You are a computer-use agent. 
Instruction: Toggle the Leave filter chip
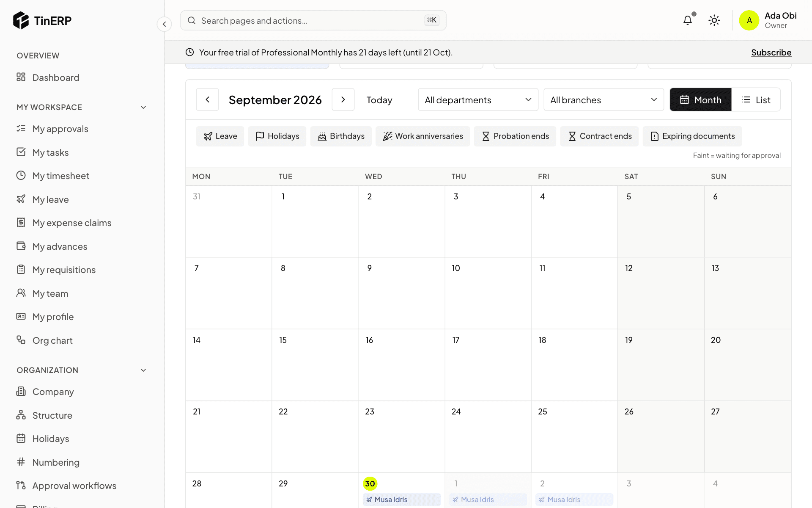pyautogui.click(x=220, y=136)
